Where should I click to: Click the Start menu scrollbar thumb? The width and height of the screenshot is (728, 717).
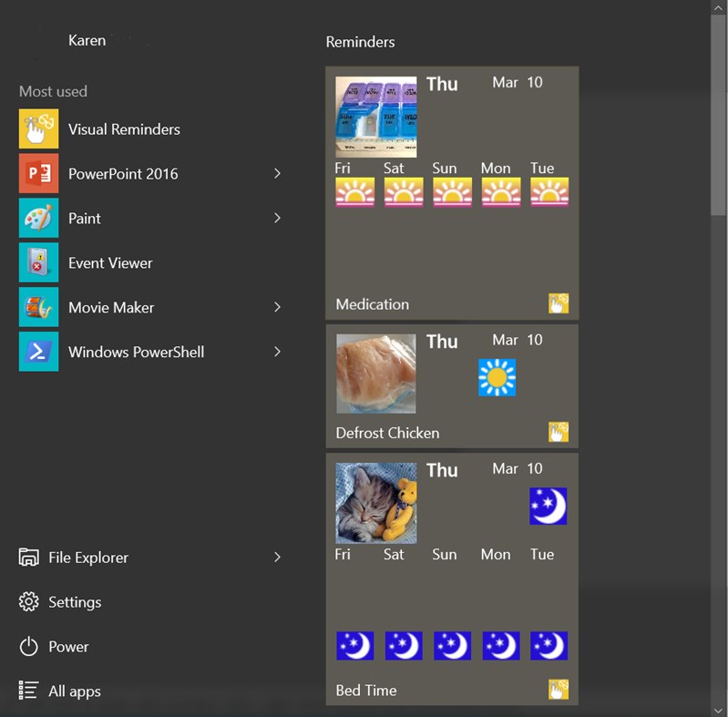pos(718,115)
